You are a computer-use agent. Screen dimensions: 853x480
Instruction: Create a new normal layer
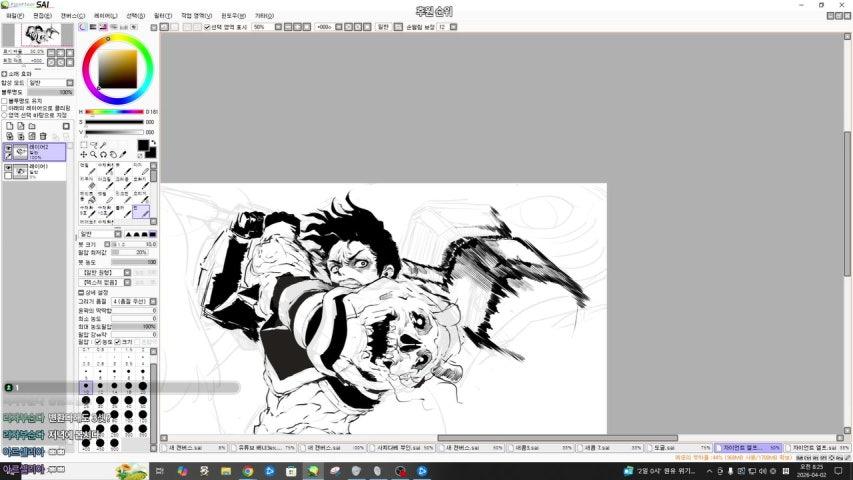[x=10, y=126]
